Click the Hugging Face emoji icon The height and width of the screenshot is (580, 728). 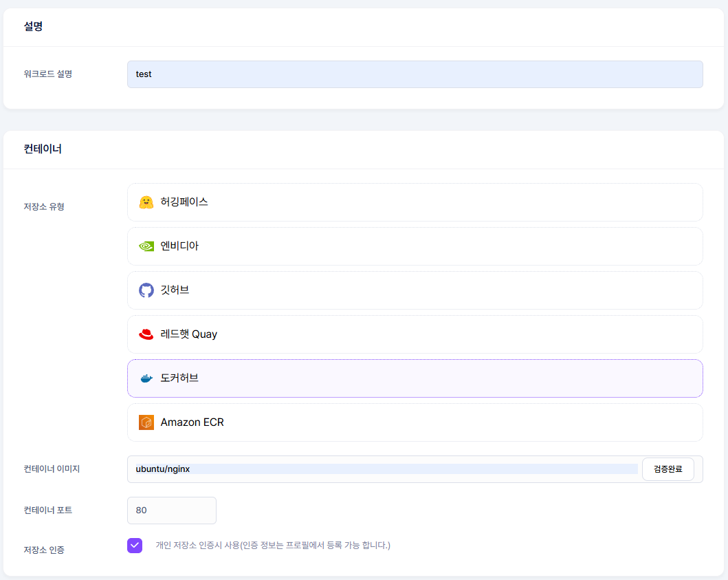pos(146,202)
